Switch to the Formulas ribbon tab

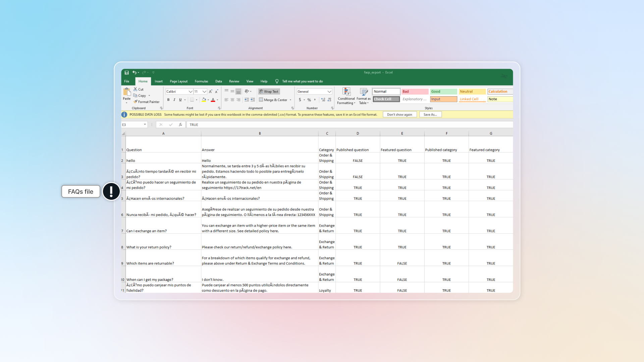coord(201,81)
